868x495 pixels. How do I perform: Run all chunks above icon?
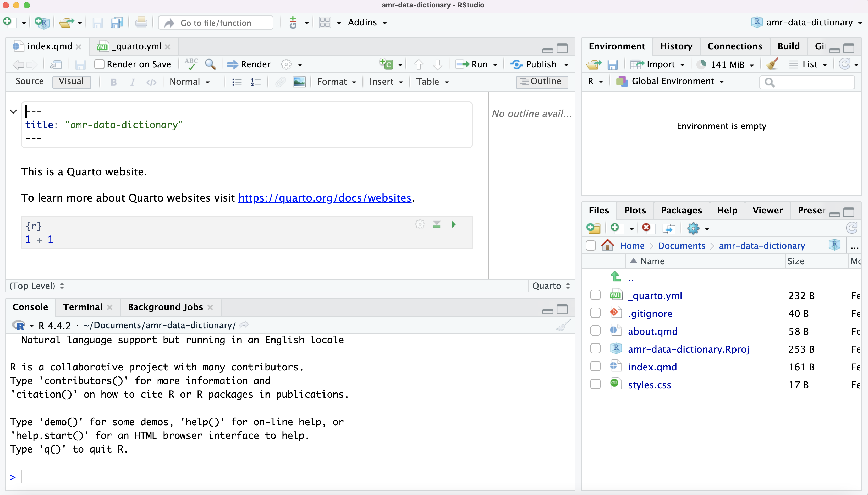(x=437, y=224)
